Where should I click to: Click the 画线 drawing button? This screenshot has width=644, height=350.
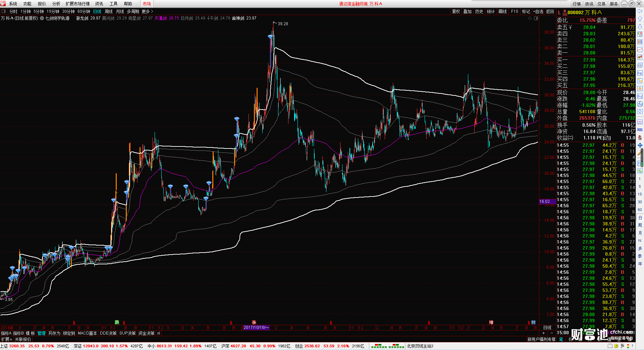pyautogui.click(x=503, y=11)
